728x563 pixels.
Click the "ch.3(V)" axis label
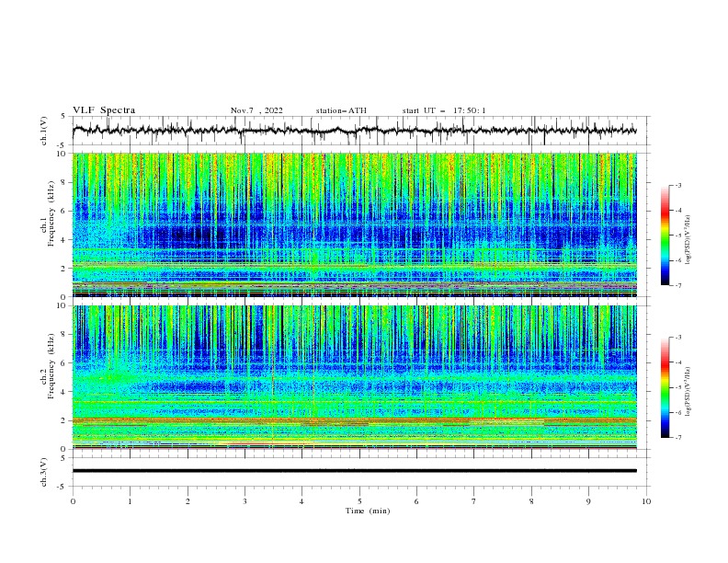point(44,472)
